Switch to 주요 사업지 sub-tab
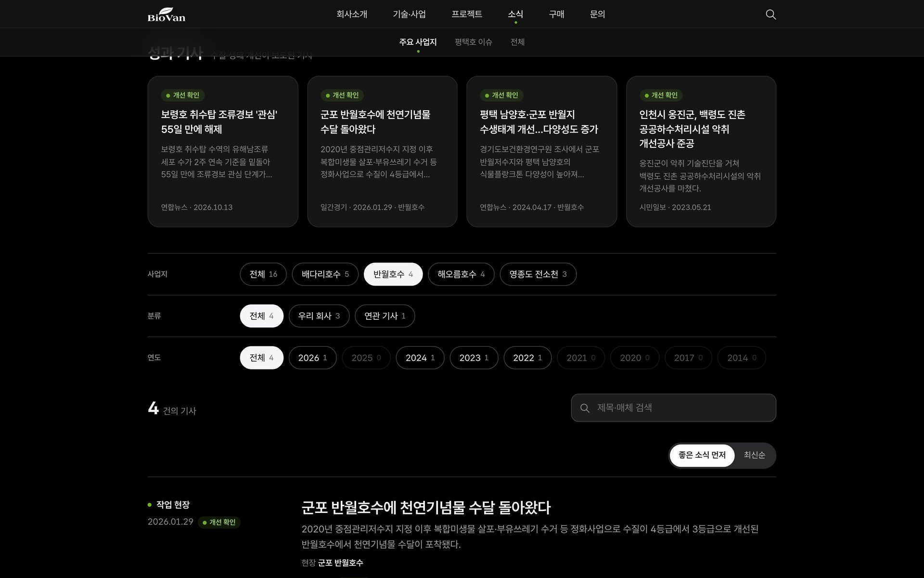The width and height of the screenshot is (924, 578). [x=418, y=42]
